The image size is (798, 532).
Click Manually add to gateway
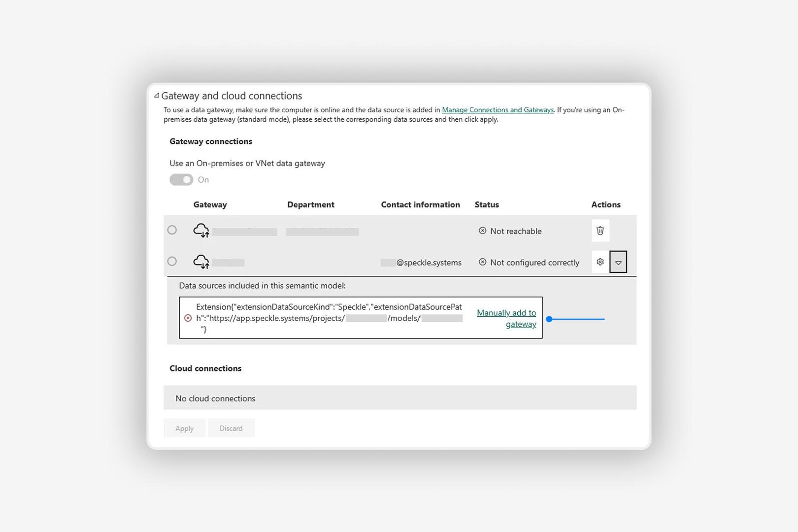point(506,318)
